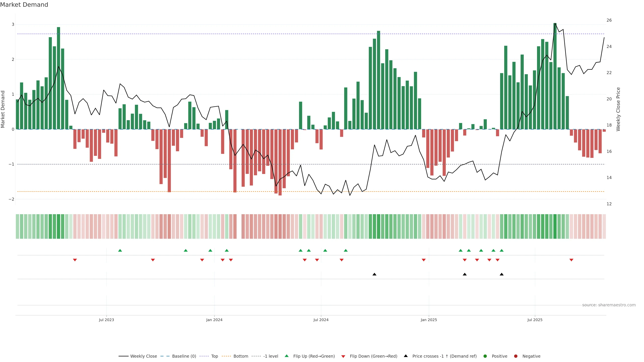Image resolution: width=644 pixels, height=362 pixels.
Task: Click the black Price crosses -1 legend triangle
Action: pyautogui.click(x=406, y=356)
